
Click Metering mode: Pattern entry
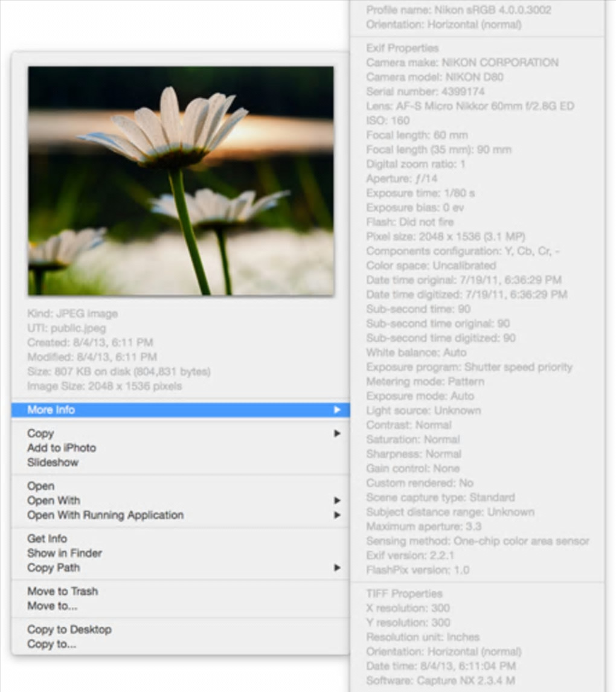click(425, 381)
